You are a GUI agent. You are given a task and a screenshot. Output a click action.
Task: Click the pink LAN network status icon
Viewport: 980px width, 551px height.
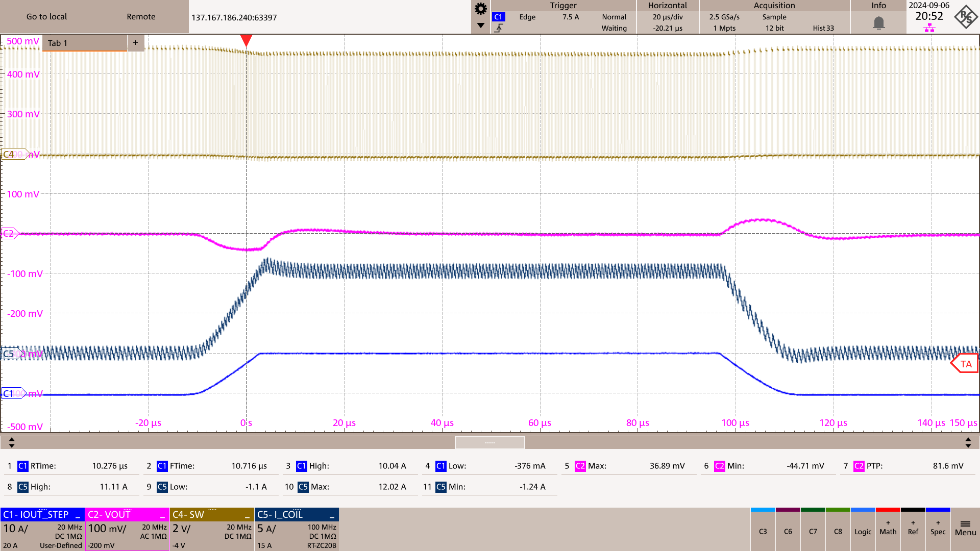[x=929, y=29]
